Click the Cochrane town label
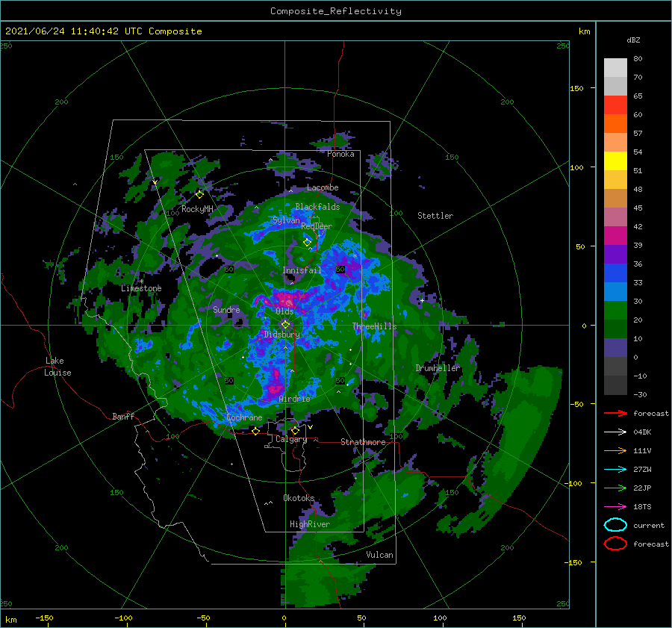Viewport: 672px width, 628px height. [x=244, y=417]
